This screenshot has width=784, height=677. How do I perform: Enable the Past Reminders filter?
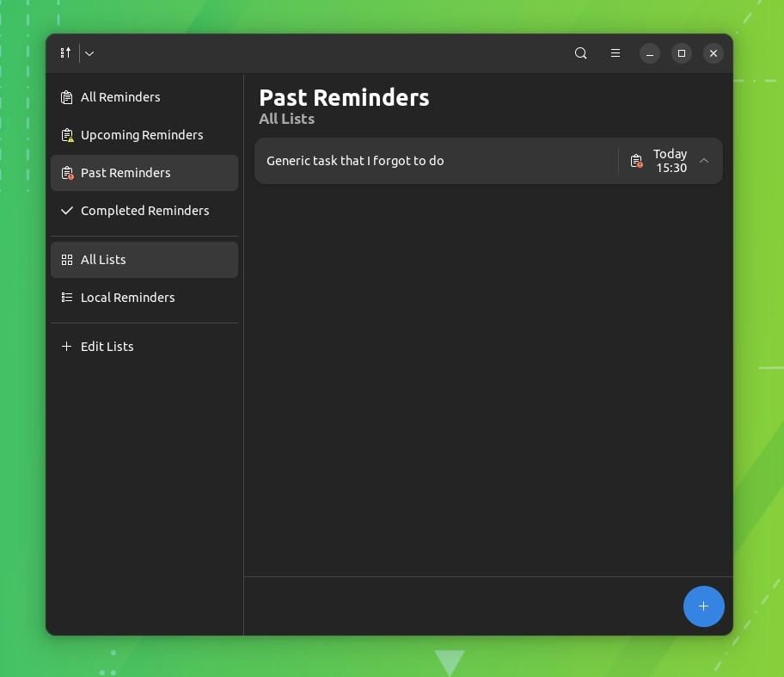[x=126, y=172]
